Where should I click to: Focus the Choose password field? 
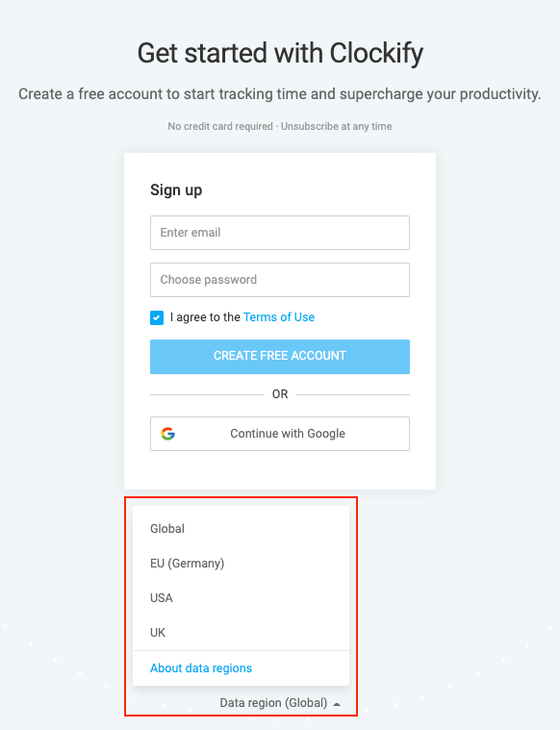[280, 280]
